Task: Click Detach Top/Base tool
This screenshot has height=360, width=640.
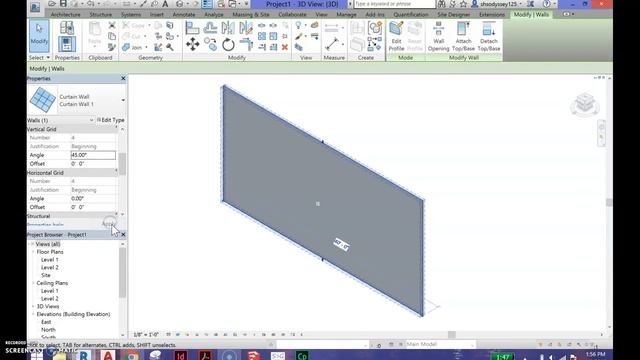Action: pyautogui.click(x=489, y=36)
